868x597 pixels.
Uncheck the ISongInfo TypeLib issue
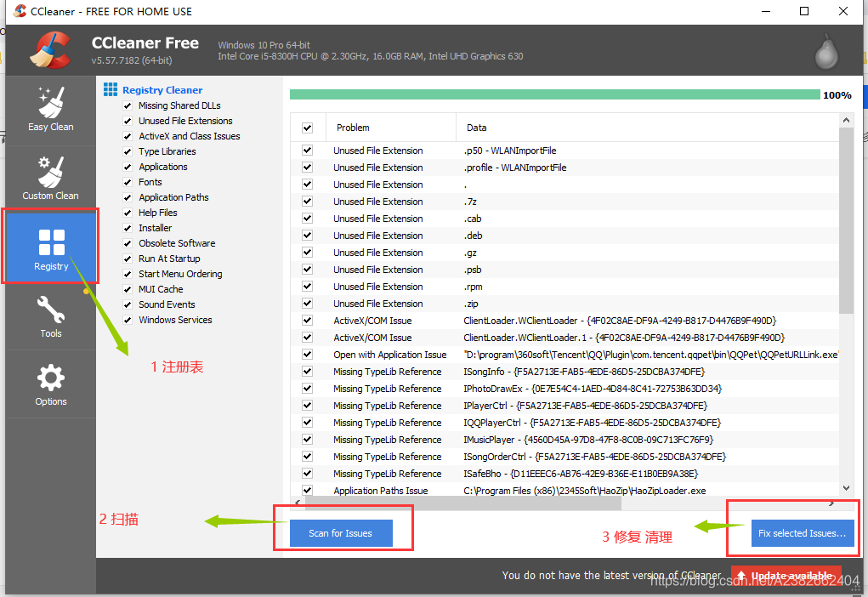pyautogui.click(x=307, y=371)
